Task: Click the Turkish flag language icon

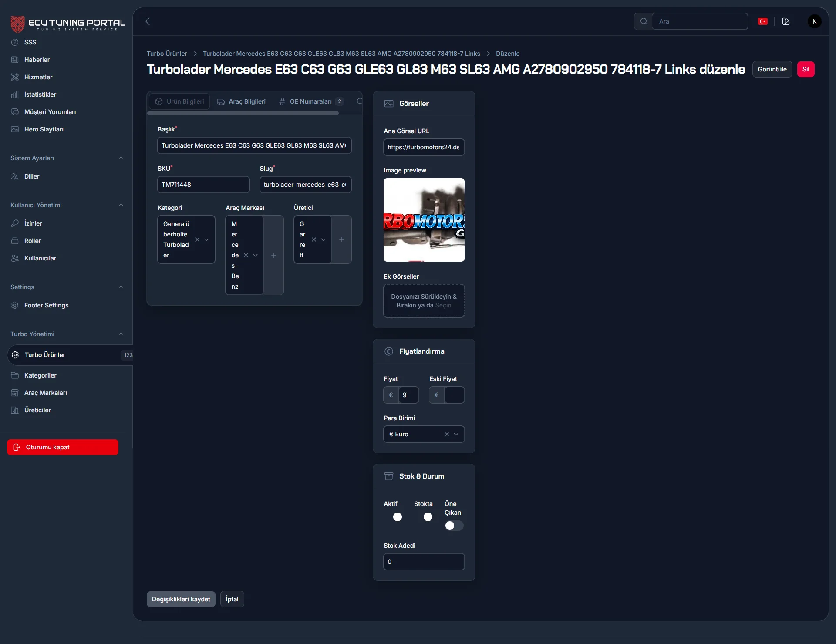Action: (x=762, y=21)
